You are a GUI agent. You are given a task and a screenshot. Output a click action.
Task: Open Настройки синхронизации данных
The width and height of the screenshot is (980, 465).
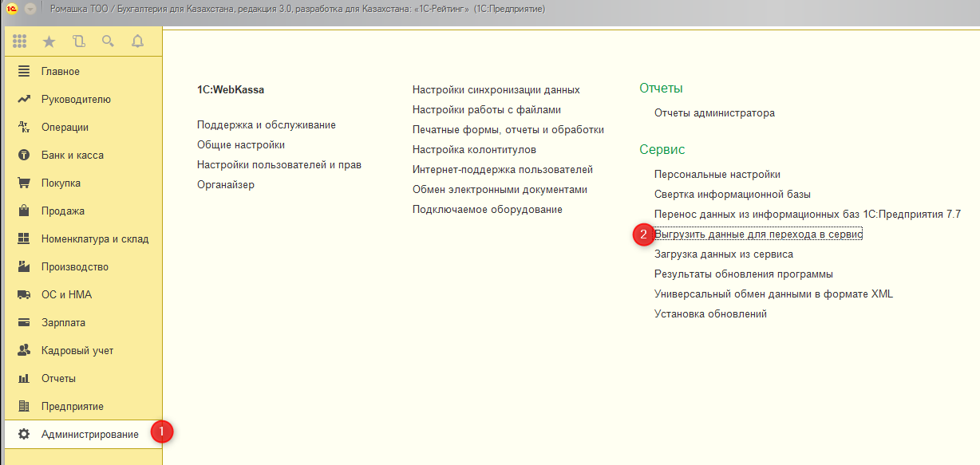[496, 90]
